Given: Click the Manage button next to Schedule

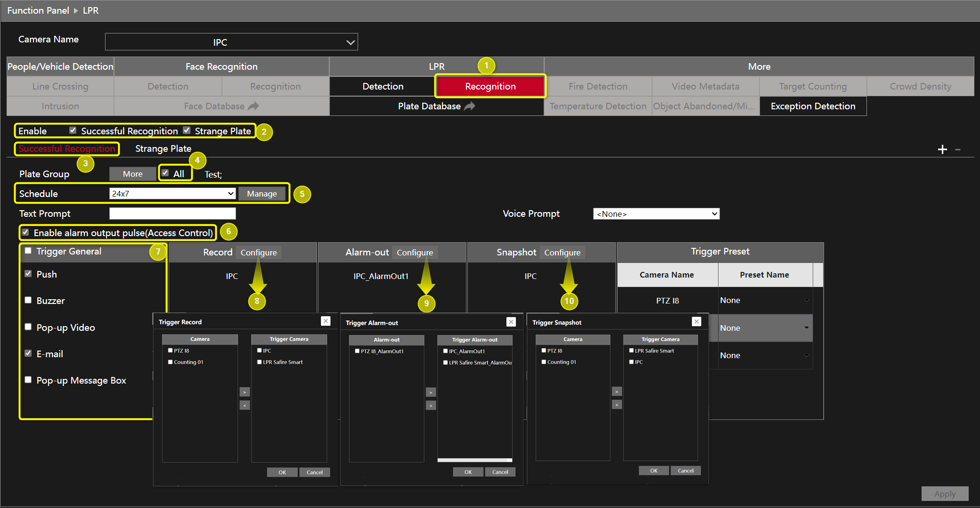Looking at the screenshot, I should pyautogui.click(x=262, y=193).
